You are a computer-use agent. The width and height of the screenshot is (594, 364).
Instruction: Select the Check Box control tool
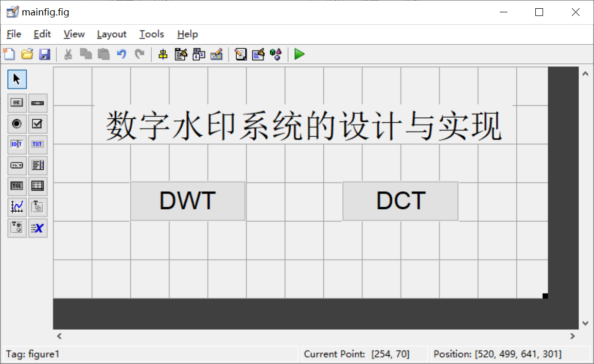pos(37,123)
